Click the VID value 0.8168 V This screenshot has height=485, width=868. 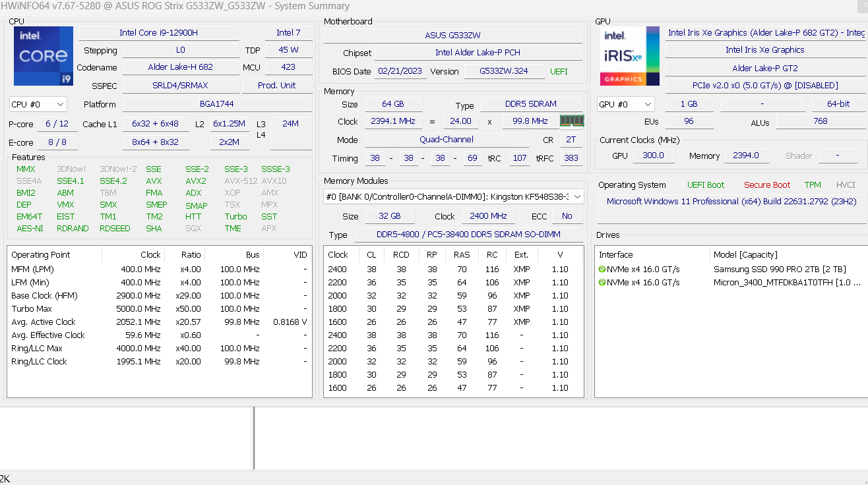[x=290, y=322]
